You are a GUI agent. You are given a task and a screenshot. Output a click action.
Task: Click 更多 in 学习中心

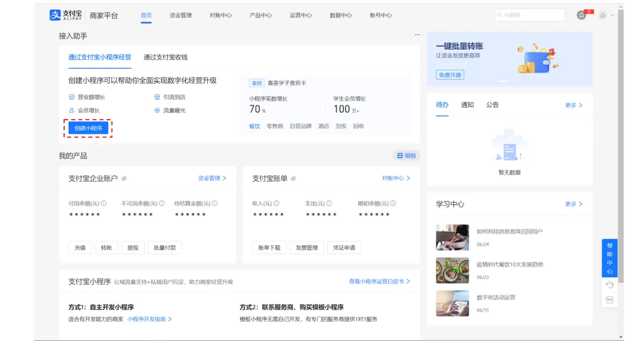574,204
